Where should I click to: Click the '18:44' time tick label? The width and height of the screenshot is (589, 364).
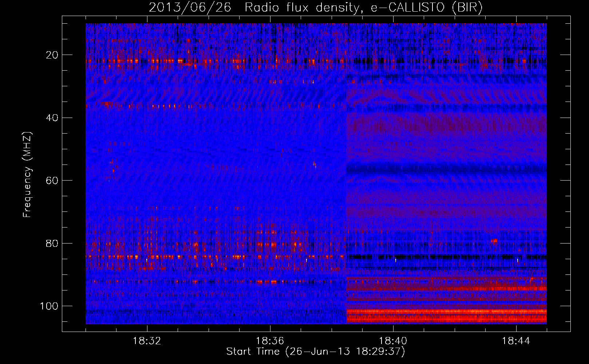tap(516, 341)
